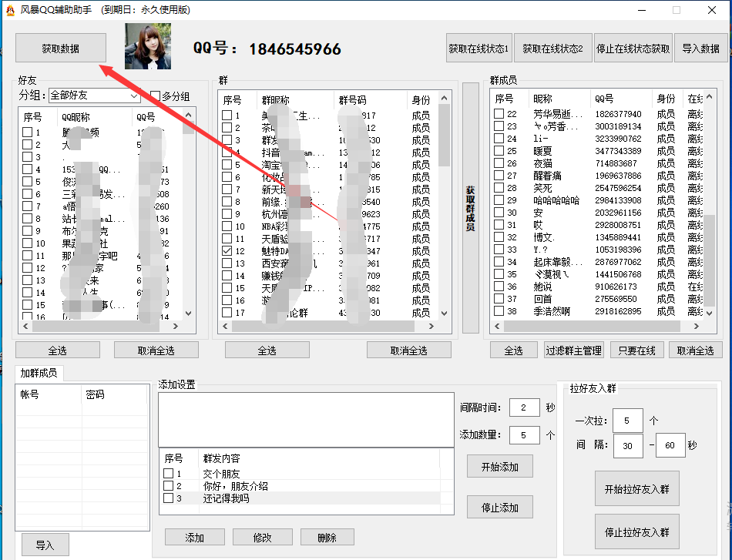Select the 加群成员 tab
This screenshot has height=560, width=732.
[39, 374]
